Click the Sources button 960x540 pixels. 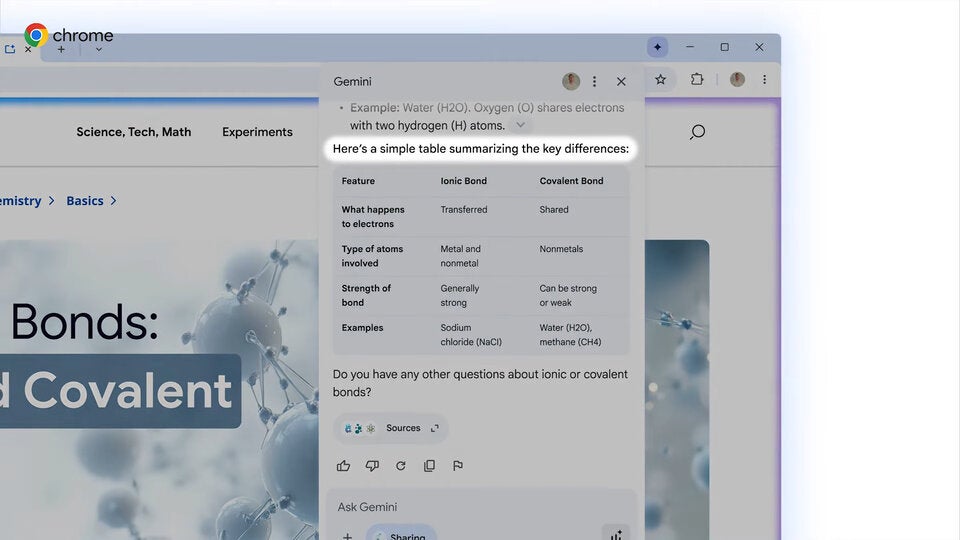(391, 428)
